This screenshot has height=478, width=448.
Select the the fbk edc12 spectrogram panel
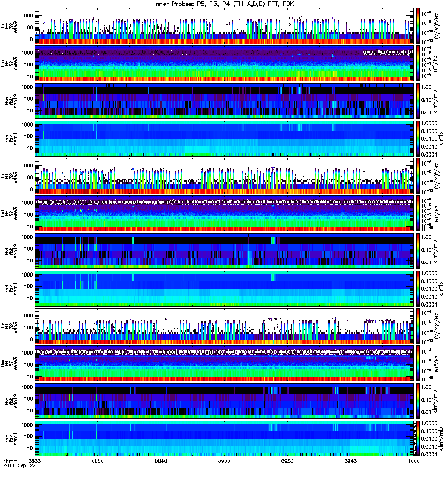pos(225,401)
